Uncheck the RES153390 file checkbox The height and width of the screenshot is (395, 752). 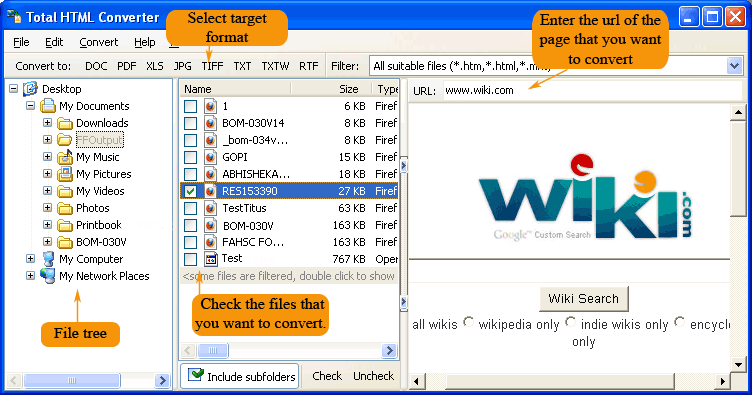coord(190,191)
